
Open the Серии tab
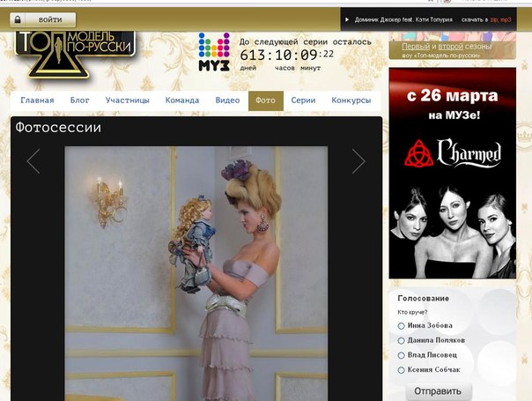pyautogui.click(x=303, y=100)
